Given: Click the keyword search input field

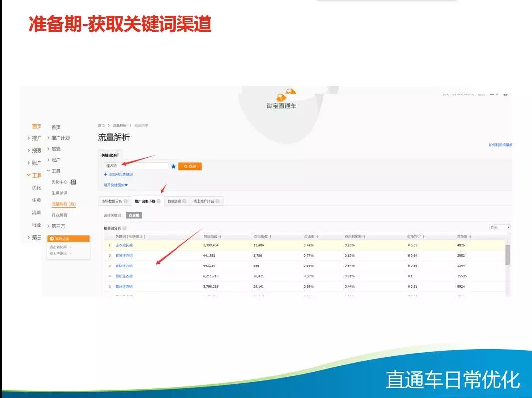Looking at the screenshot, I should point(136,166).
